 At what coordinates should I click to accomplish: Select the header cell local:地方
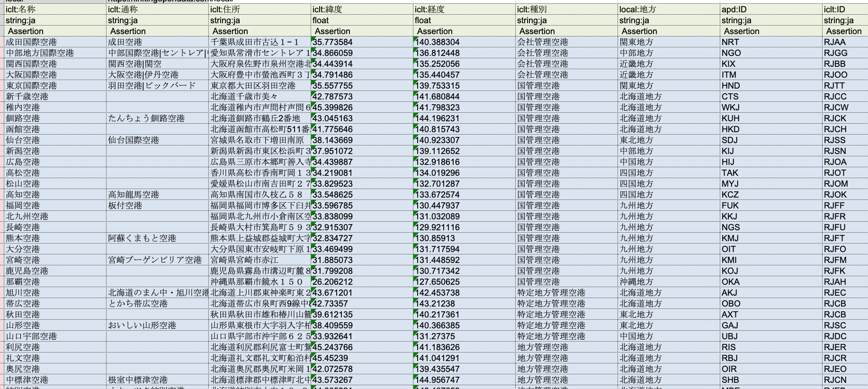tap(669, 9)
